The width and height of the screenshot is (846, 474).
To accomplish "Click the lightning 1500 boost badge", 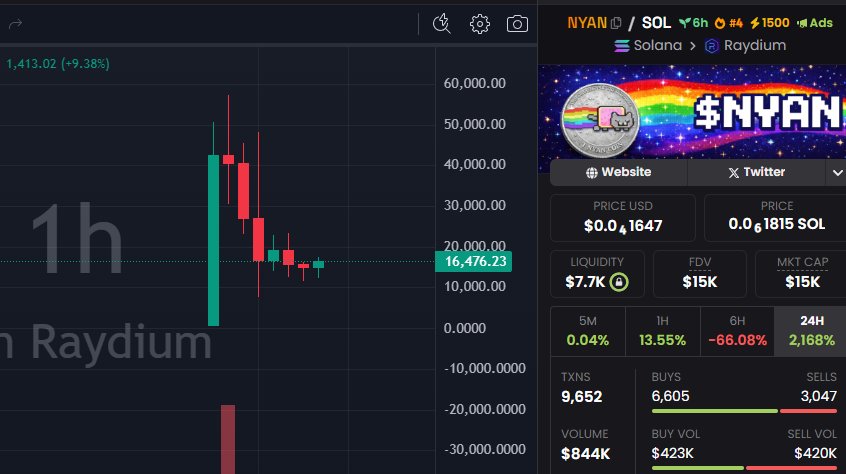I will pyautogui.click(x=769, y=23).
